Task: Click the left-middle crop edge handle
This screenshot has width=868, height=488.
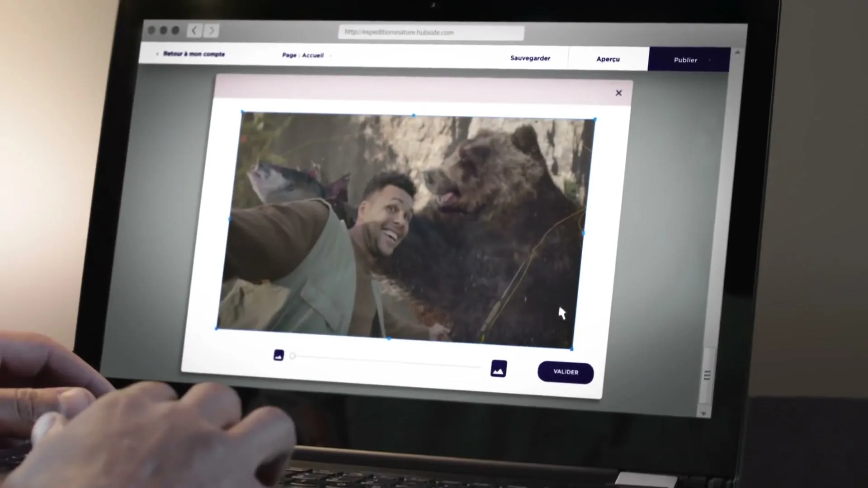Action: pos(229,219)
